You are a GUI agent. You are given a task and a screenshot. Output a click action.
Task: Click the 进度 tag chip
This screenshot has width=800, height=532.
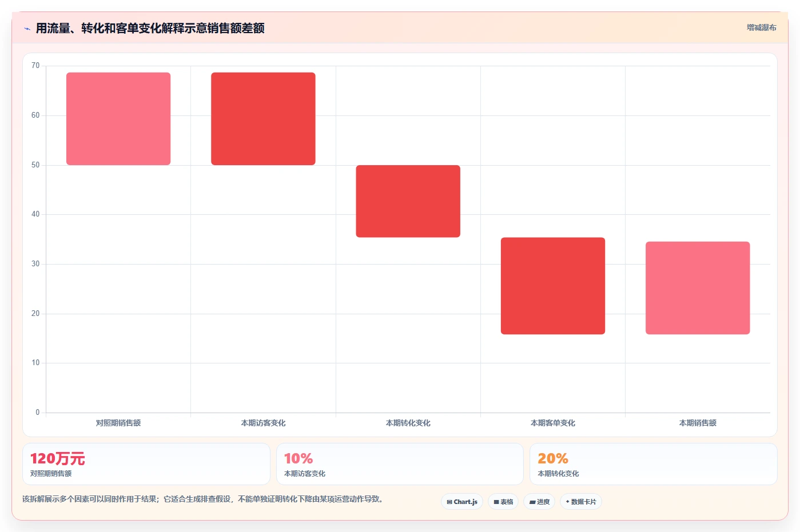pyautogui.click(x=539, y=502)
